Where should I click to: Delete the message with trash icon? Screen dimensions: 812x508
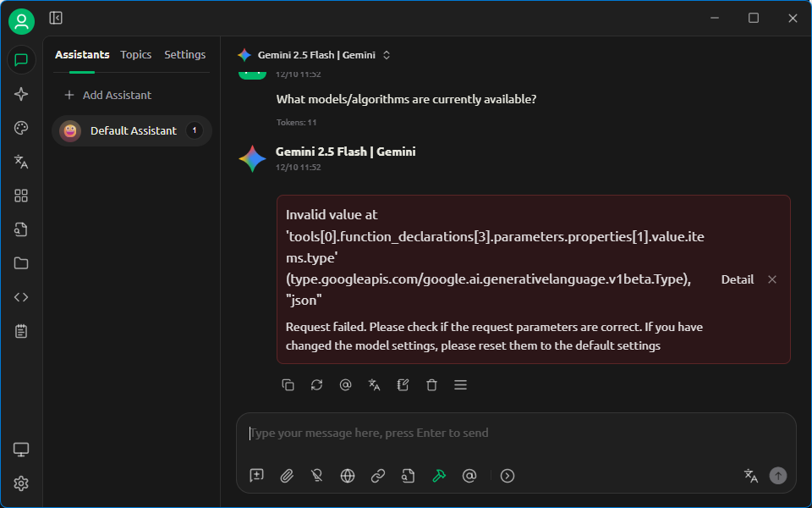(x=431, y=385)
